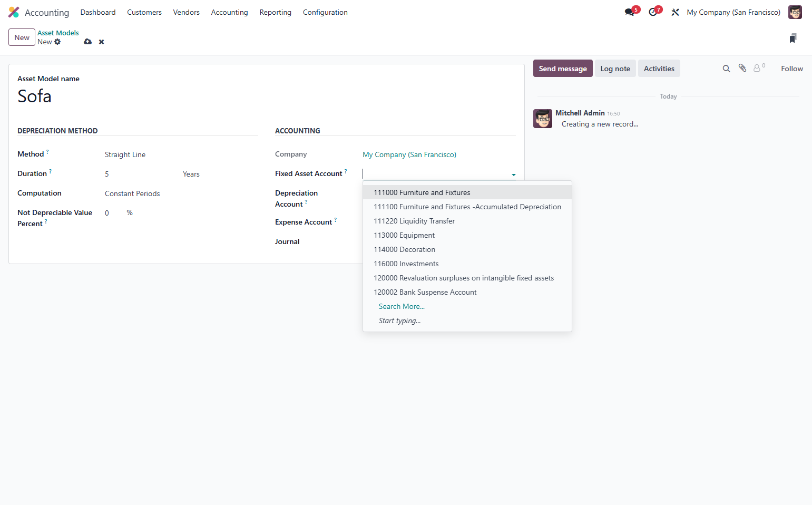Click Search More... in the dropdown
Viewport: 812px width, 505px height.
coord(467,306)
